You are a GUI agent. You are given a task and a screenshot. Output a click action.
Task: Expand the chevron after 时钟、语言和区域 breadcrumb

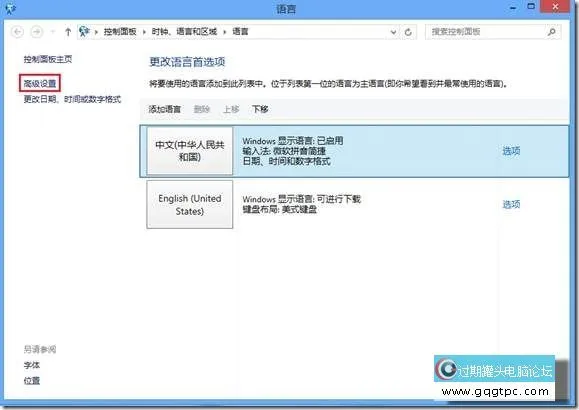(225, 32)
